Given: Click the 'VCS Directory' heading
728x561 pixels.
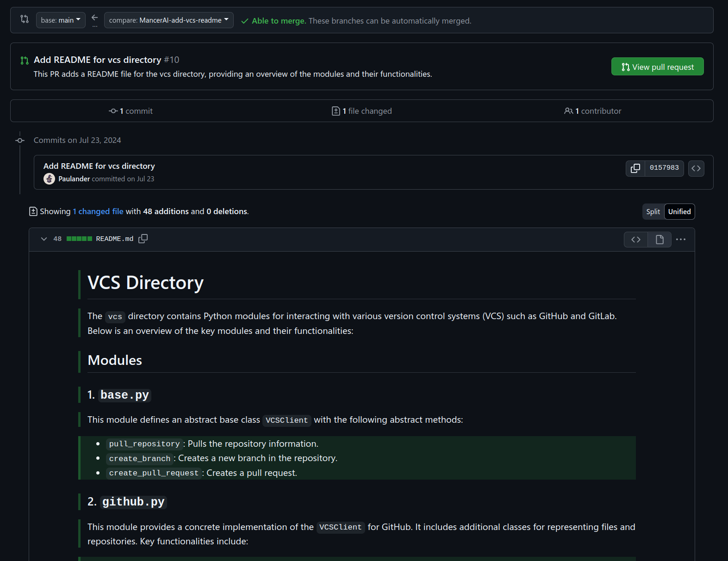Looking at the screenshot, I should coord(145,283).
